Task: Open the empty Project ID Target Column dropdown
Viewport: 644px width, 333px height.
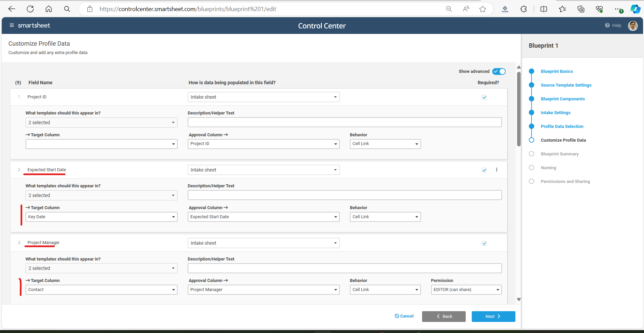Action: (x=101, y=144)
